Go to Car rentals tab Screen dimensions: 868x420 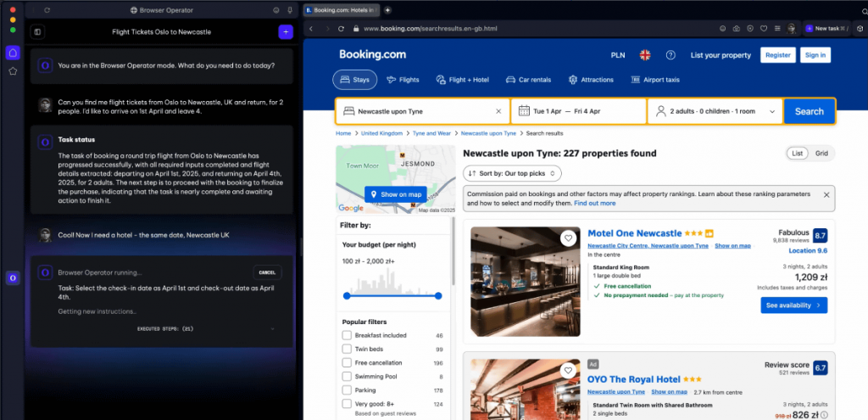click(528, 80)
